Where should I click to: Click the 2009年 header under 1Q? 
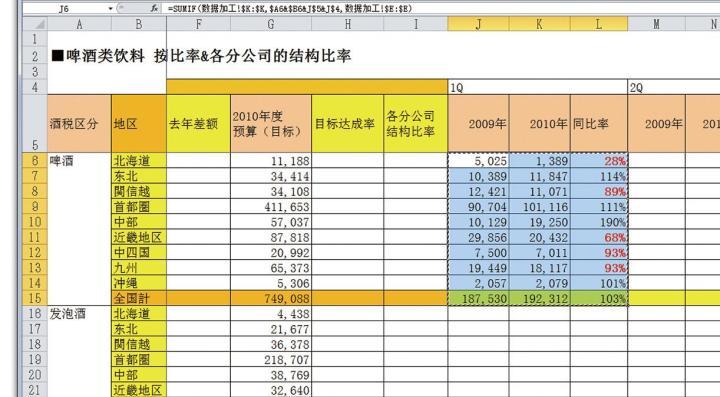coord(478,124)
